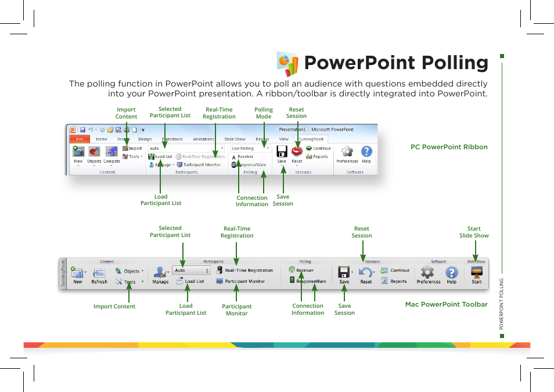
Task: Click the 'Participants' group label in PC ribbon
Action: pyautogui.click(x=186, y=172)
